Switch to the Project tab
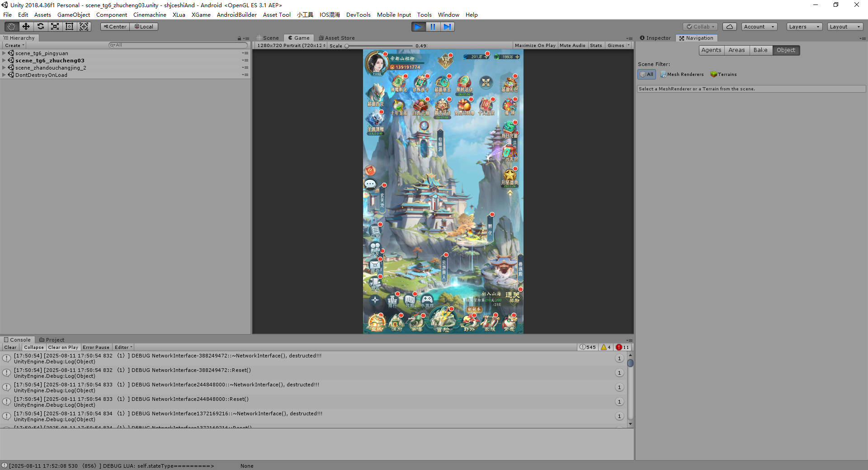This screenshot has height=470, width=868. pos(52,340)
